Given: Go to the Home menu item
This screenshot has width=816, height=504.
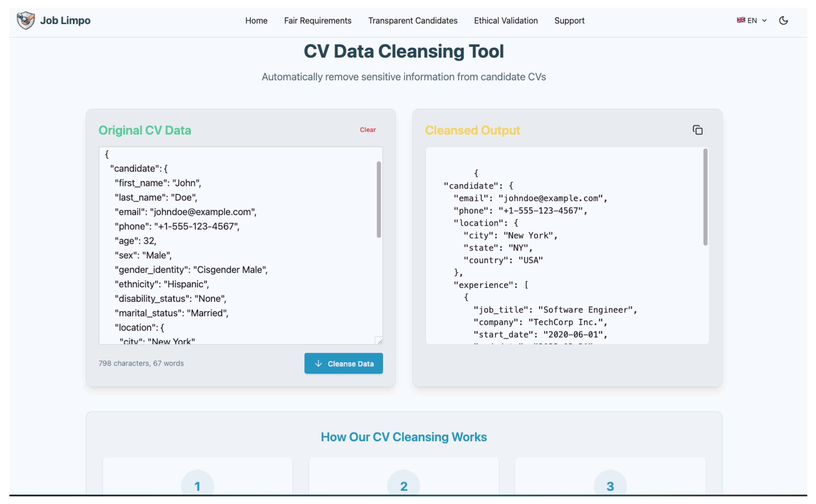Looking at the screenshot, I should (x=256, y=21).
